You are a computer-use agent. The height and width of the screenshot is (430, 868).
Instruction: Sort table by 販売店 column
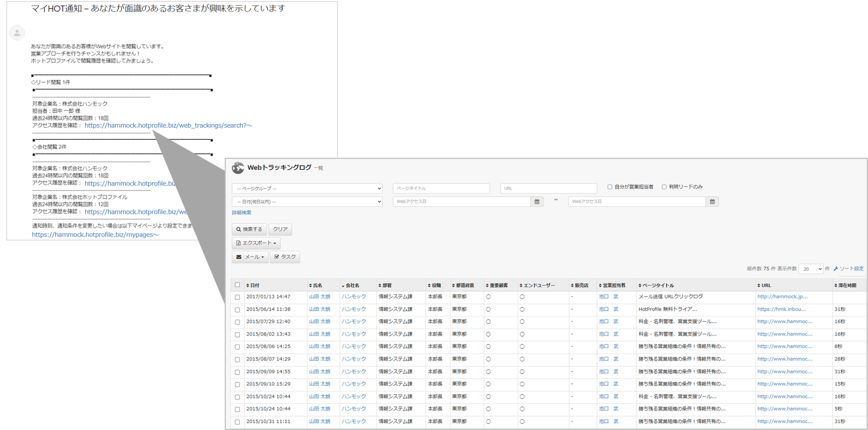click(580, 285)
